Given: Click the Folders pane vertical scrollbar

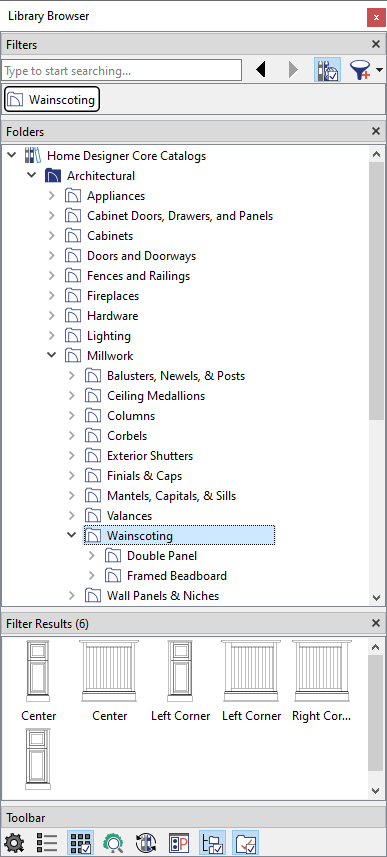Looking at the screenshot, I should (376, 290).
